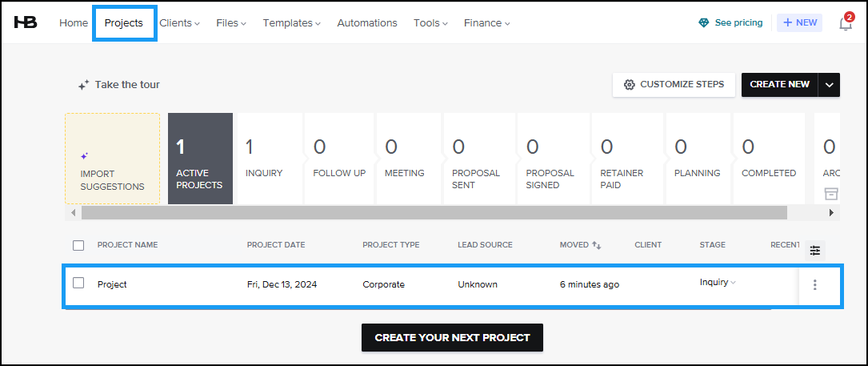The width and height of the screenshot is (868, 366).
Task: Open the notifications bell
Action: point(845,23)
